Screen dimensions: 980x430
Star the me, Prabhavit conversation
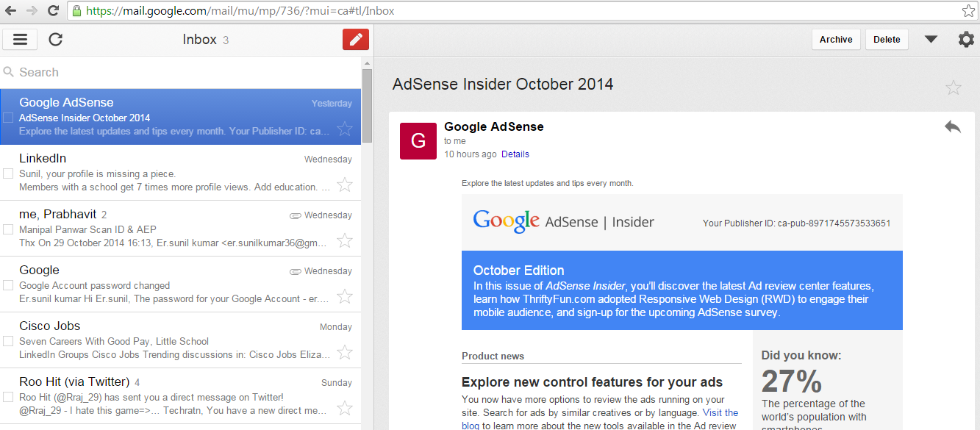tap(345, 240)
